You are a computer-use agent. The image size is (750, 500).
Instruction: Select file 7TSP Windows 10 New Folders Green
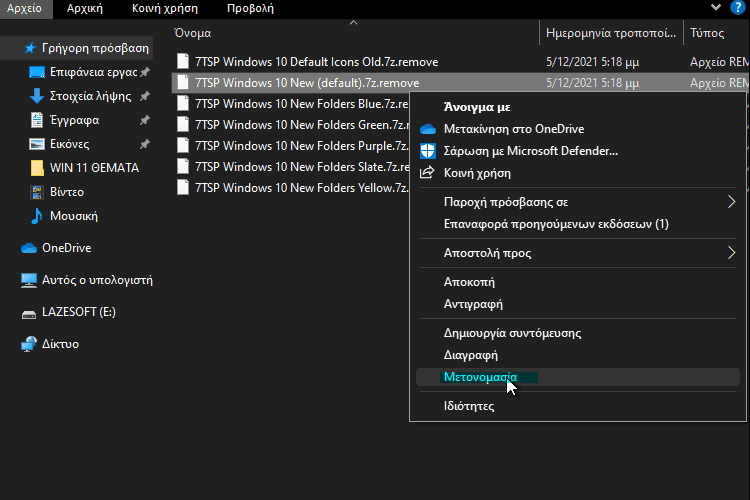click(x=302, y=125)
